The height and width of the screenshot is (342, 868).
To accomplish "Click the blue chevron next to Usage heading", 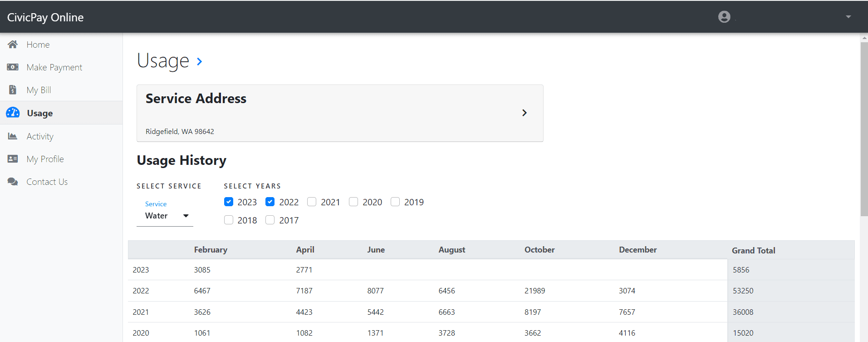I will point(200,61).
